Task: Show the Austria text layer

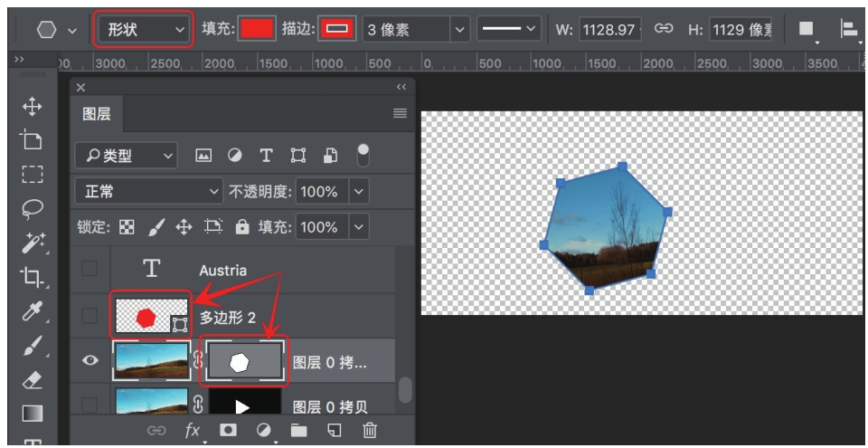Action: 90,270
